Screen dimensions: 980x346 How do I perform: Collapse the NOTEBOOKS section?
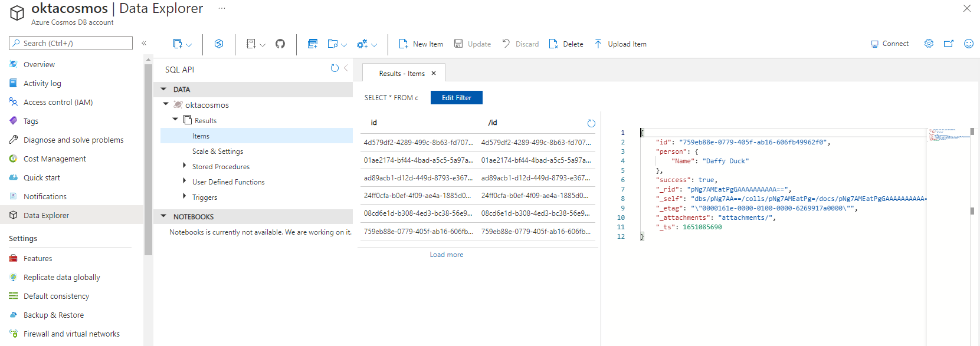click(163, 216)
